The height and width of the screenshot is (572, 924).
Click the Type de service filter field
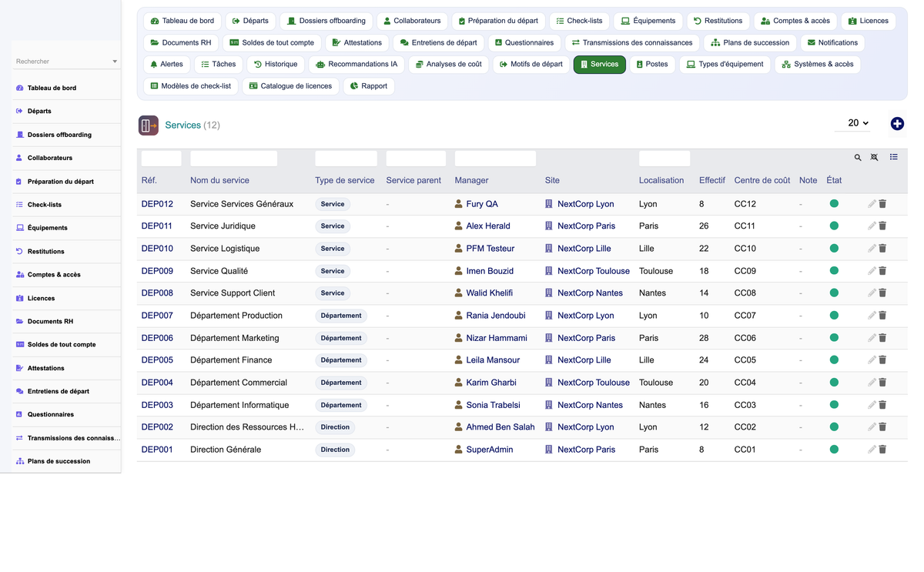coord(346,159)
